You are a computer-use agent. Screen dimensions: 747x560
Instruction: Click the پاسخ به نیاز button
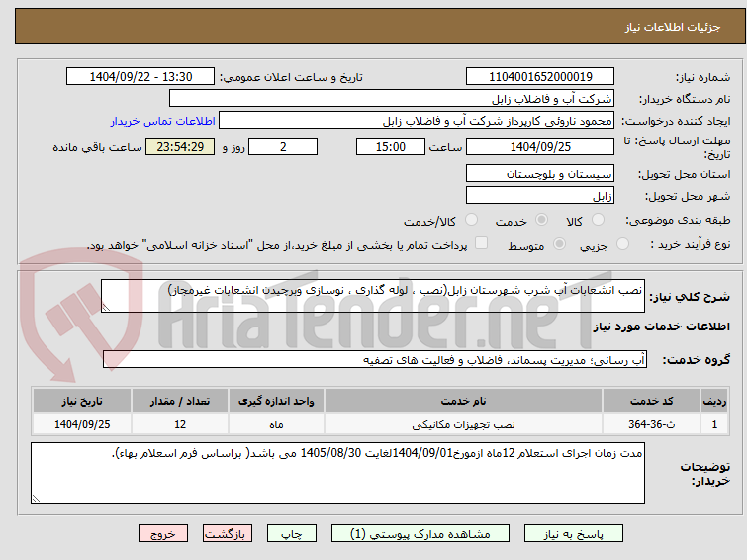(573, 534)
